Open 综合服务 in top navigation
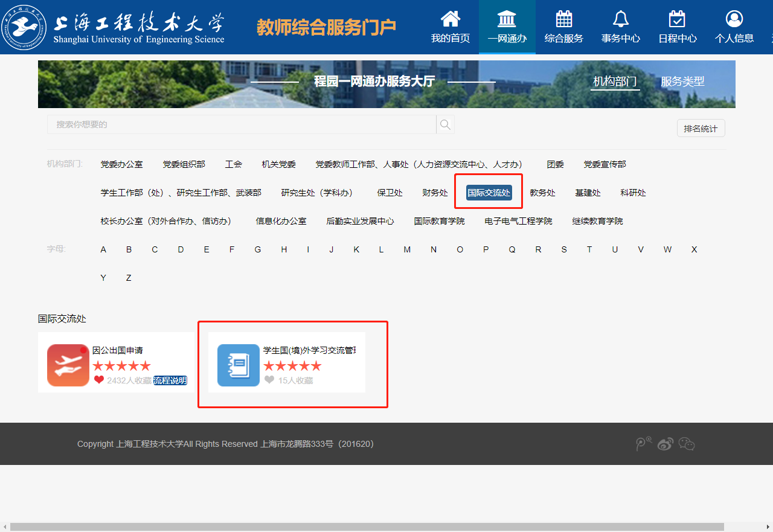 click(x=563, y=27)
